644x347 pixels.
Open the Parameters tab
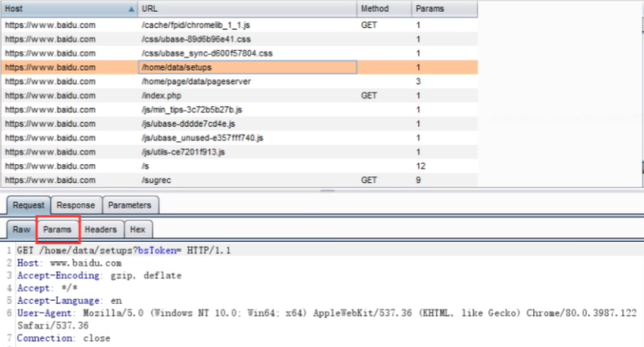(x=130, y=205)
